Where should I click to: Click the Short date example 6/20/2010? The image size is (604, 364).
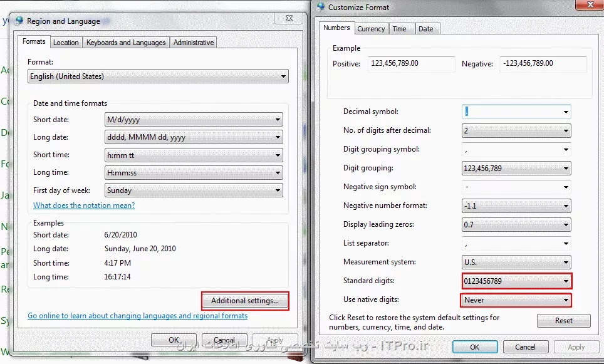point(120,235)
